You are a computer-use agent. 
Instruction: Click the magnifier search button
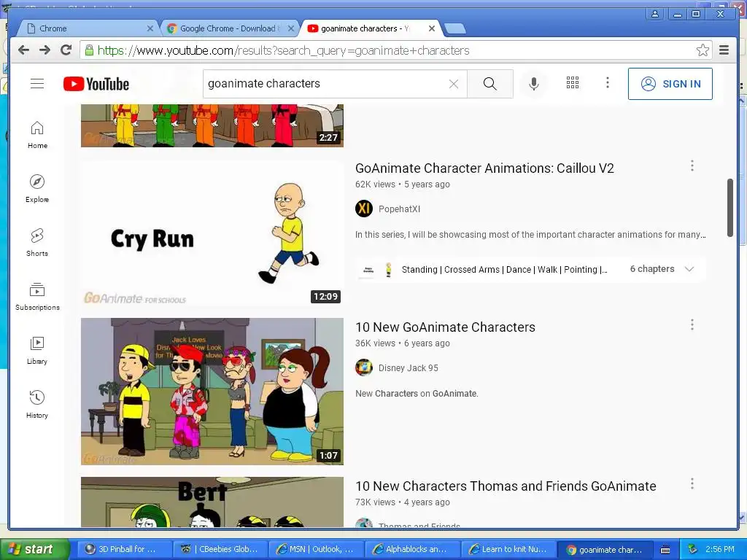point(489,84)
